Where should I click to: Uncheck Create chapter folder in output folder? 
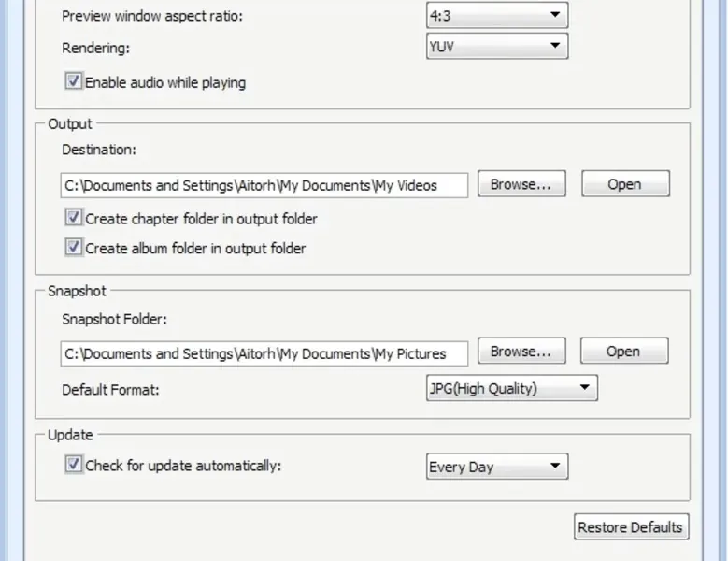point(74,218)
